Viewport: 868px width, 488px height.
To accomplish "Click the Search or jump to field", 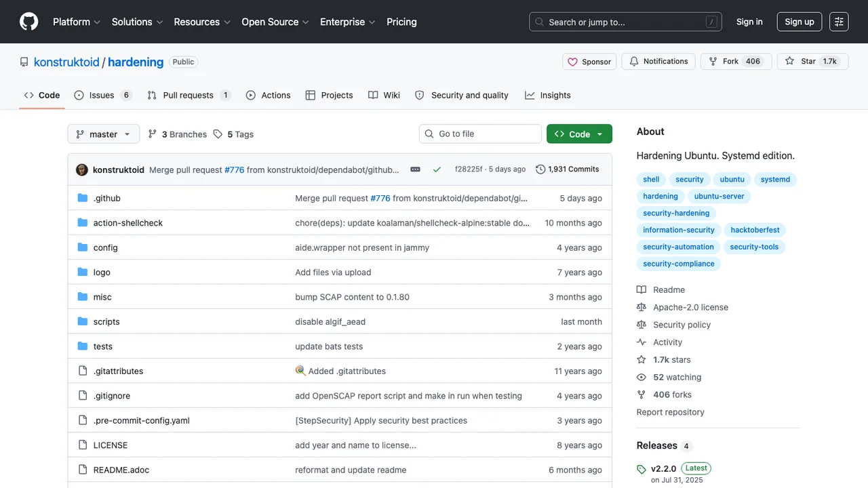I will 625,22.
